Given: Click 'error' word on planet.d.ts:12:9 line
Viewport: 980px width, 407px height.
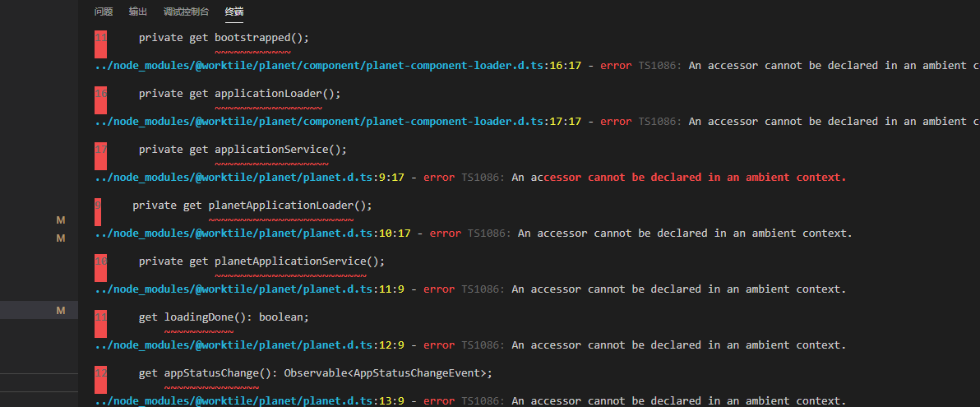Looking at the screenshot, I should [x=439, y=345].
